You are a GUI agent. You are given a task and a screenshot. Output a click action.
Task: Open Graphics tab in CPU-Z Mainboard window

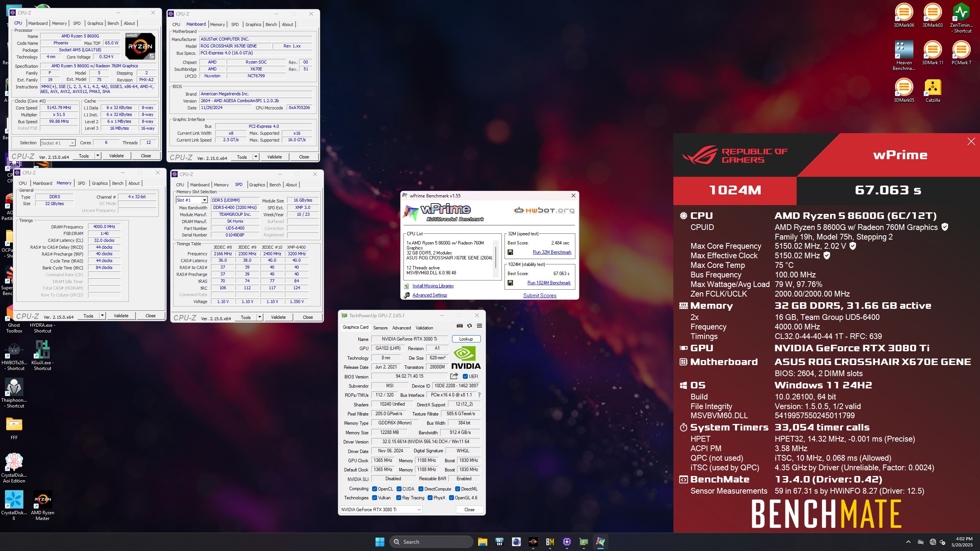pyautogui.click(x=253, y=24)
